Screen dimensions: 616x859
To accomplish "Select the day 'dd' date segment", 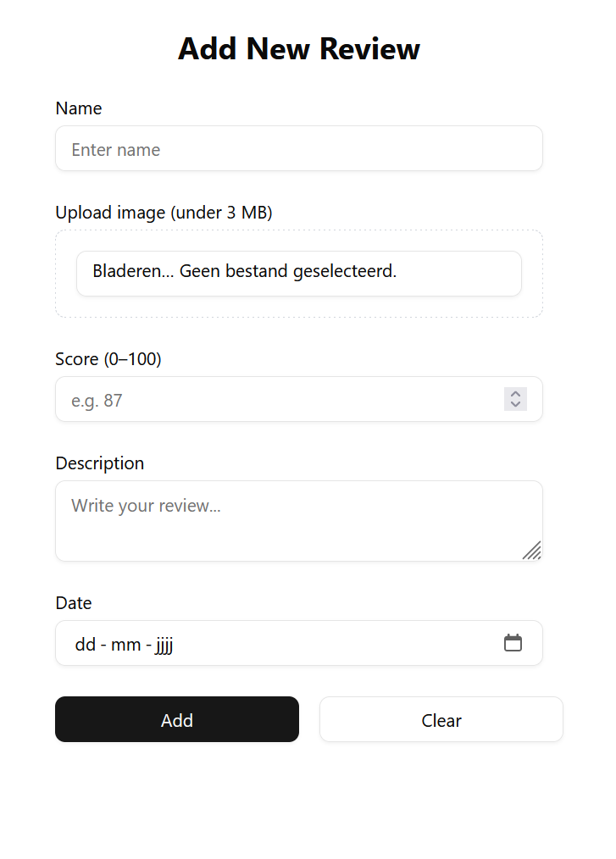I will pos(85,645).
